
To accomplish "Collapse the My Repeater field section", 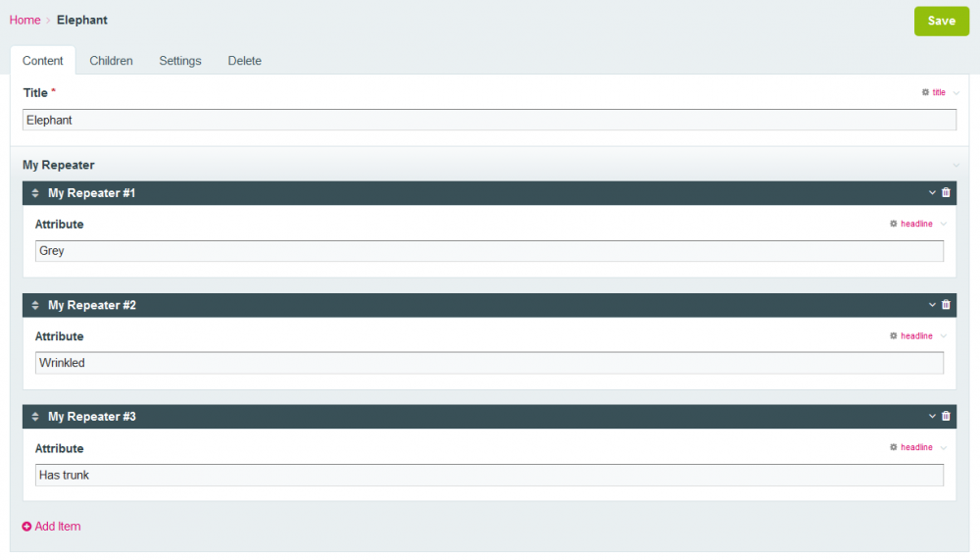I will 955,165.
